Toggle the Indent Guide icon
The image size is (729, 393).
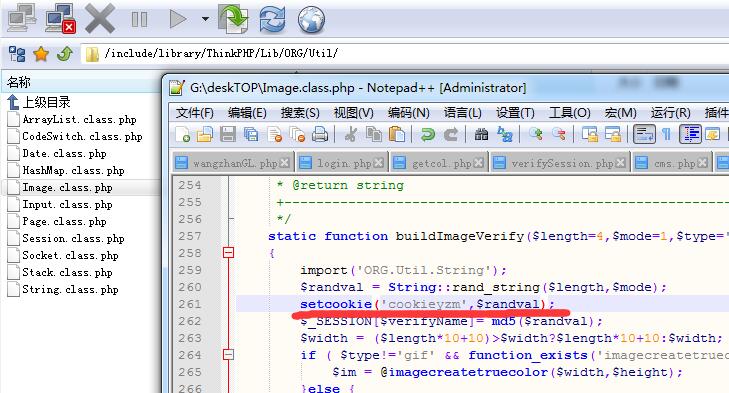[x=690, y=134]
